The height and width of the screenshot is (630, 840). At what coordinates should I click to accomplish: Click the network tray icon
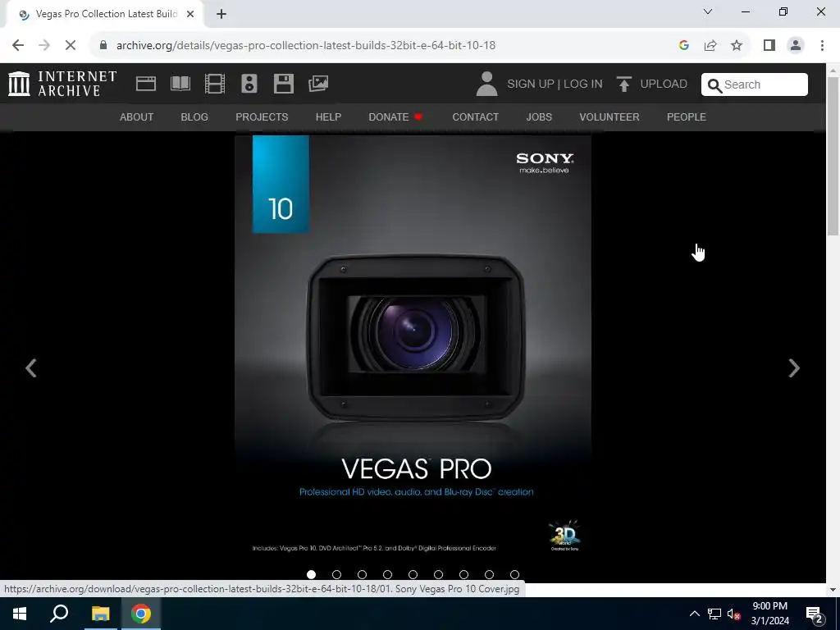coord(714,614)
